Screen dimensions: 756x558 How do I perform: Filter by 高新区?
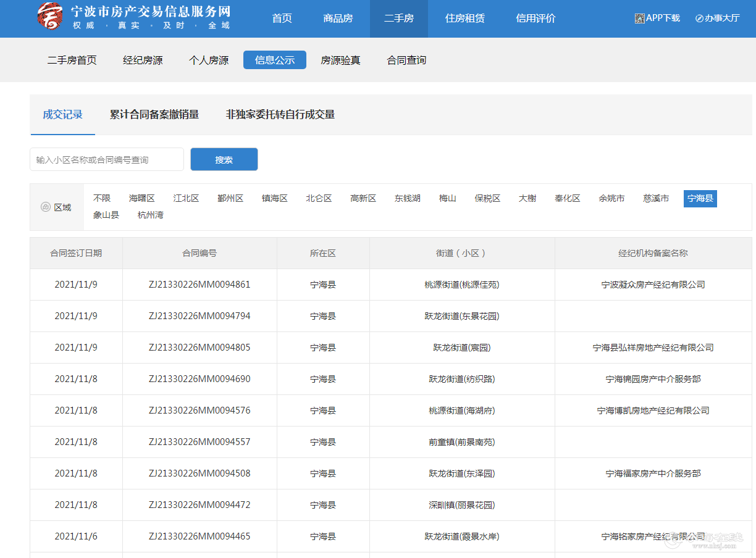click(363, 199)
